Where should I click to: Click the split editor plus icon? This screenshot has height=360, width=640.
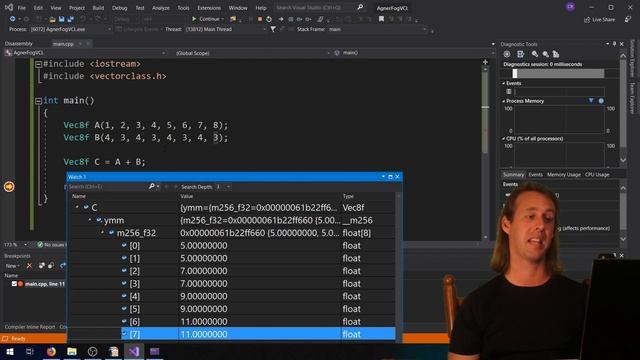tap(485, 62)
